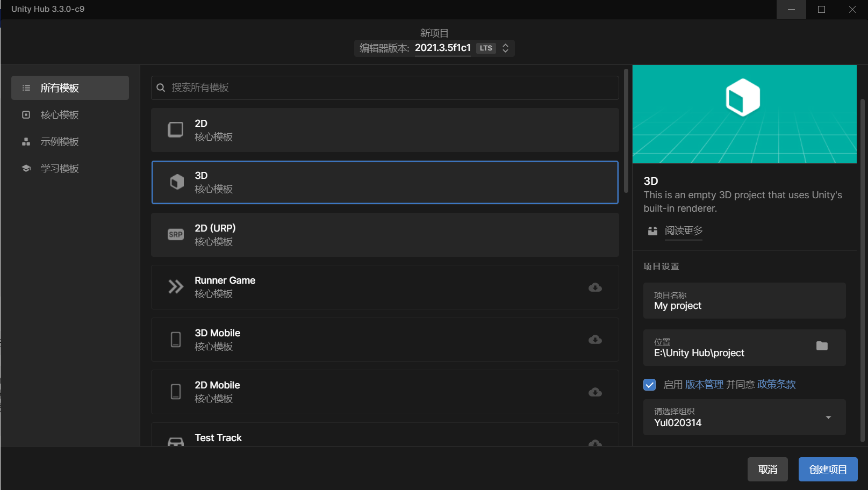Click the Project Settings (项目设置) heading
This screenshot has height=490, width=868.
(x=661, y=266)
